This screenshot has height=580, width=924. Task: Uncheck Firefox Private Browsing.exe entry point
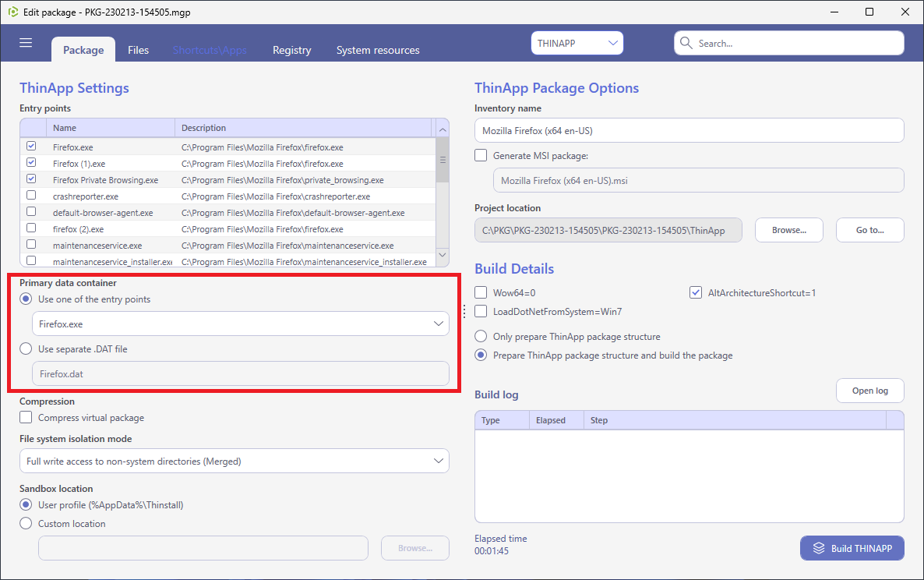pyautogui.click(x=31, y=179)
